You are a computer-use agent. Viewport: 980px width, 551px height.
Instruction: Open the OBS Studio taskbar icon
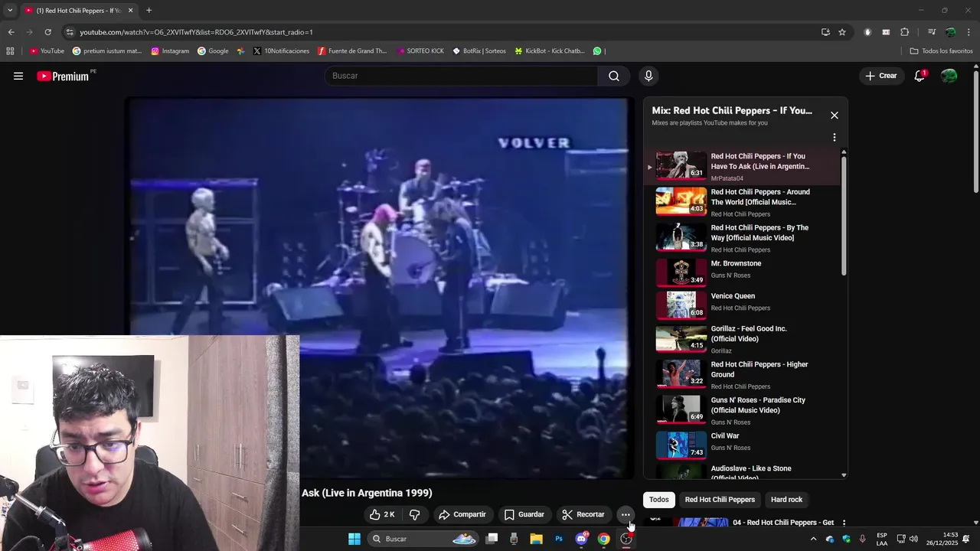point(626,539)
